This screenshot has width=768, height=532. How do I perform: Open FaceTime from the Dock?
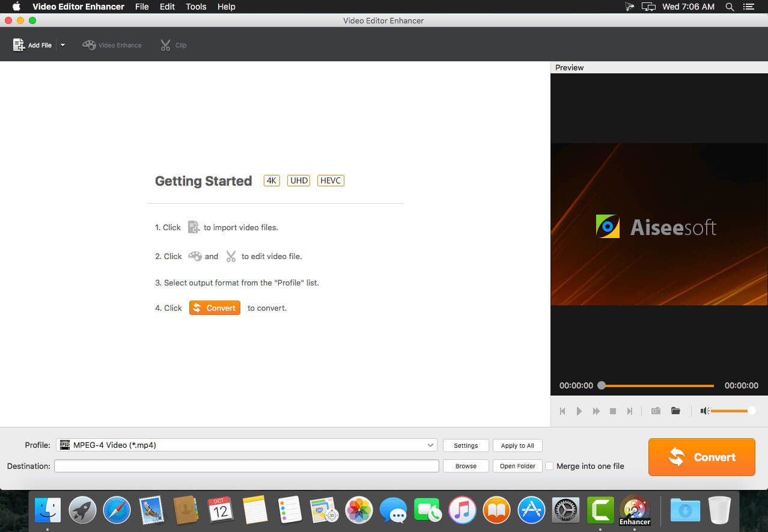[x=428, y=510]
